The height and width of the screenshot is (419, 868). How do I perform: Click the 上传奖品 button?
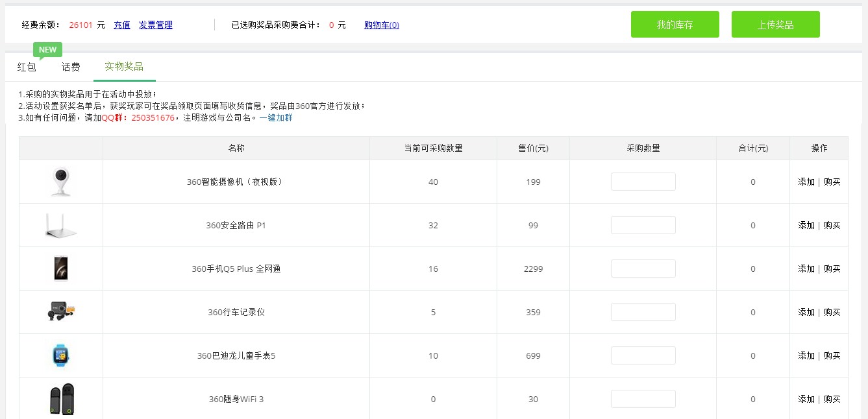pyautogui.click(x=775, y=25)
